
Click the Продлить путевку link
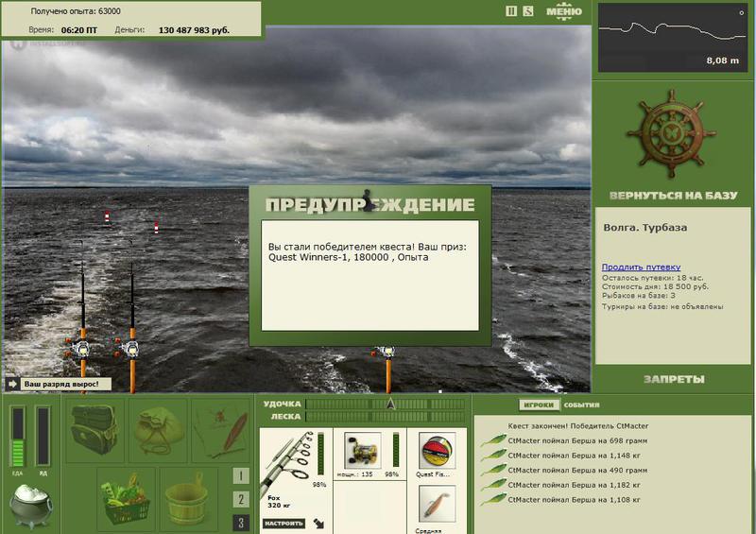pyautogui.click(x=641, y=267)
